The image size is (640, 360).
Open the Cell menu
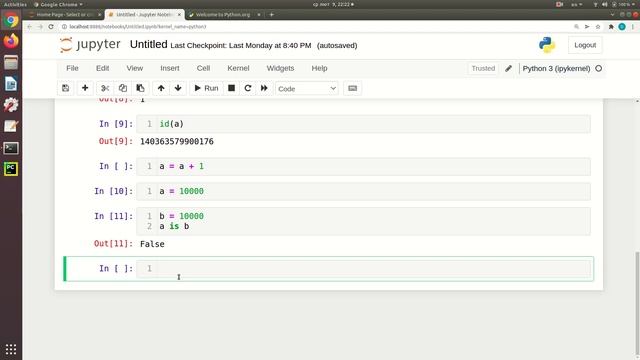(x=203, y=68)
